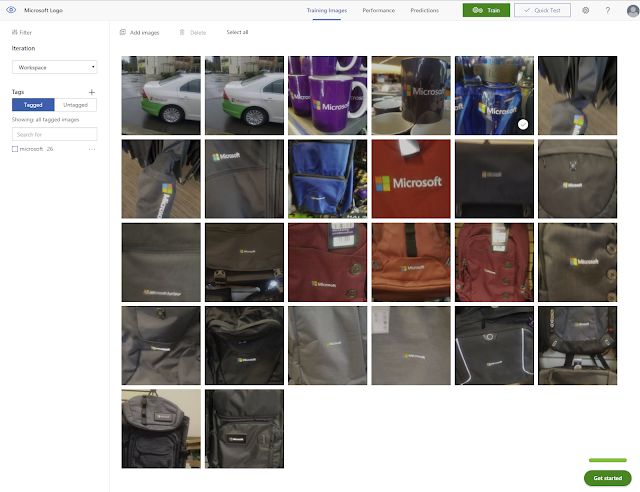Open help question mark icon
This screenshot has width=640, height=492.
point(607,10)
